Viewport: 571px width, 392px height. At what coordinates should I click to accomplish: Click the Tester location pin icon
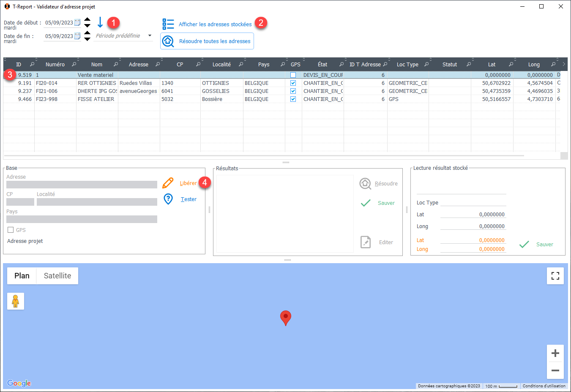(168, 199)
